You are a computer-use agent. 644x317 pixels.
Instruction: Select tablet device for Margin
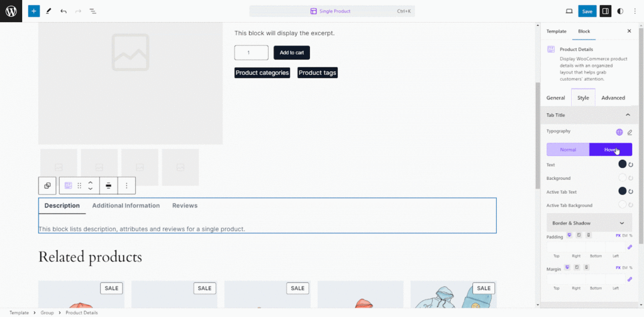pyautogui.click(x=577, y=267)
